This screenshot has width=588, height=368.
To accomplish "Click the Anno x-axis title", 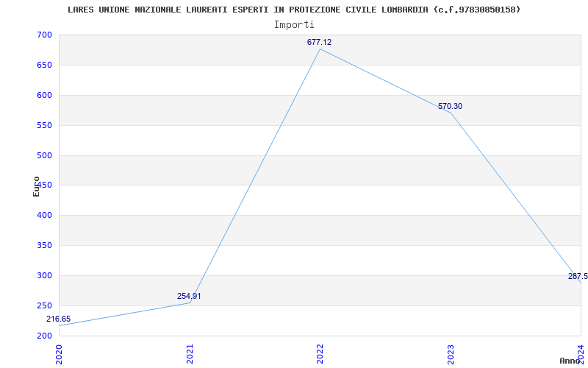I will (570, 361).
